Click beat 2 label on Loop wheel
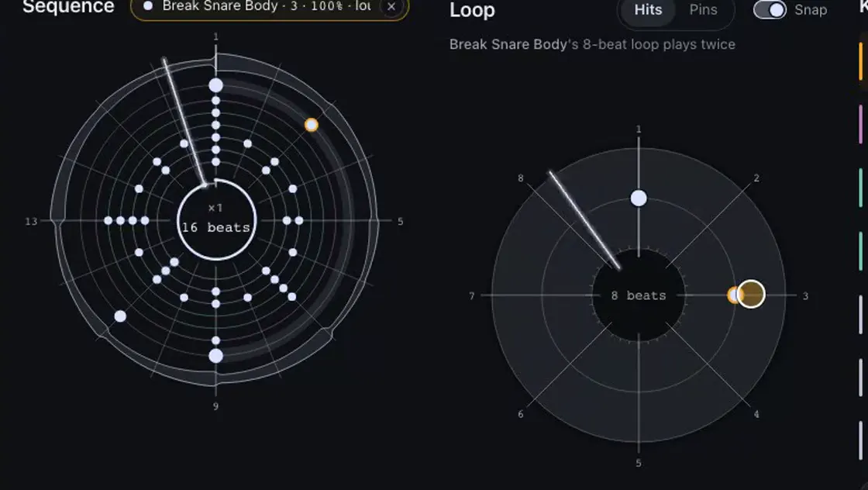 (756, 178)
